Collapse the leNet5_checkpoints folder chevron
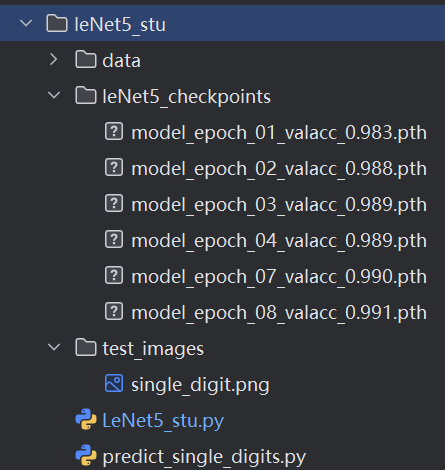Screen dimensions: 445x470 (54, 95)
